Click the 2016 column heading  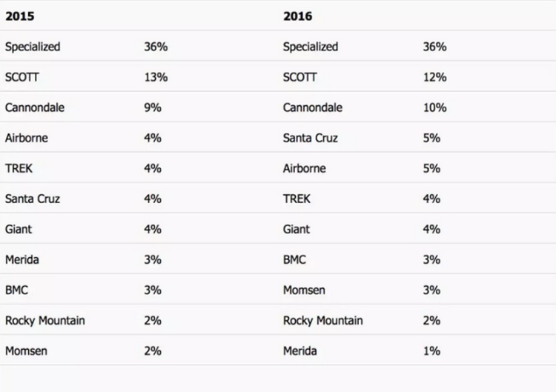(x=297, y=16)
